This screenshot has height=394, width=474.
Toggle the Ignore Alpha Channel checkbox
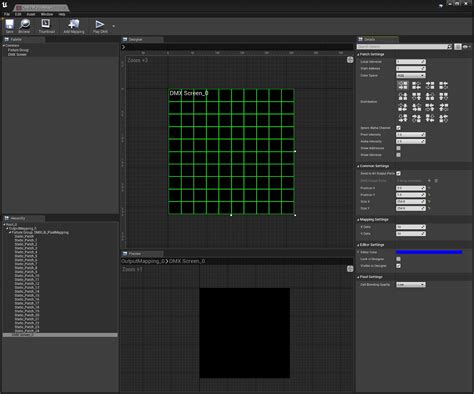pyautogui.click(x=398, y=128)
